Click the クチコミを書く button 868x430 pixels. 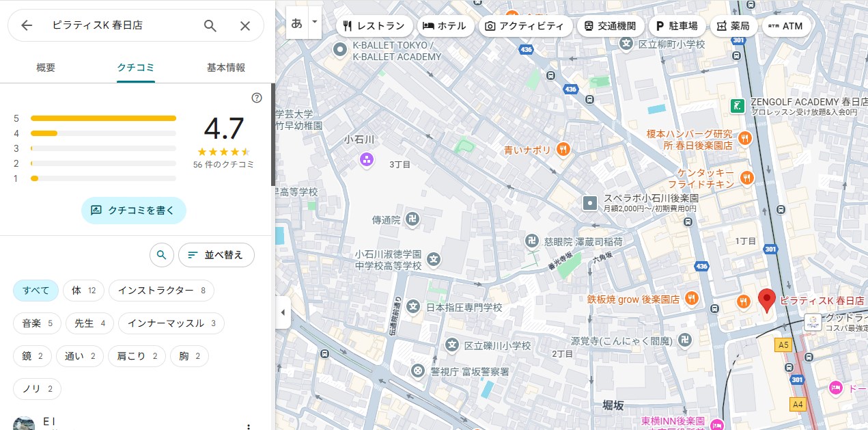coord(133,211)
